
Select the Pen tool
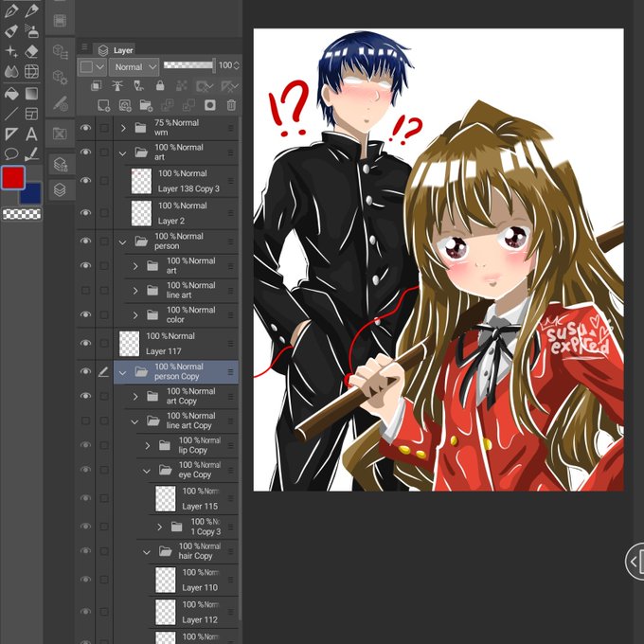[x=11, y=10]
